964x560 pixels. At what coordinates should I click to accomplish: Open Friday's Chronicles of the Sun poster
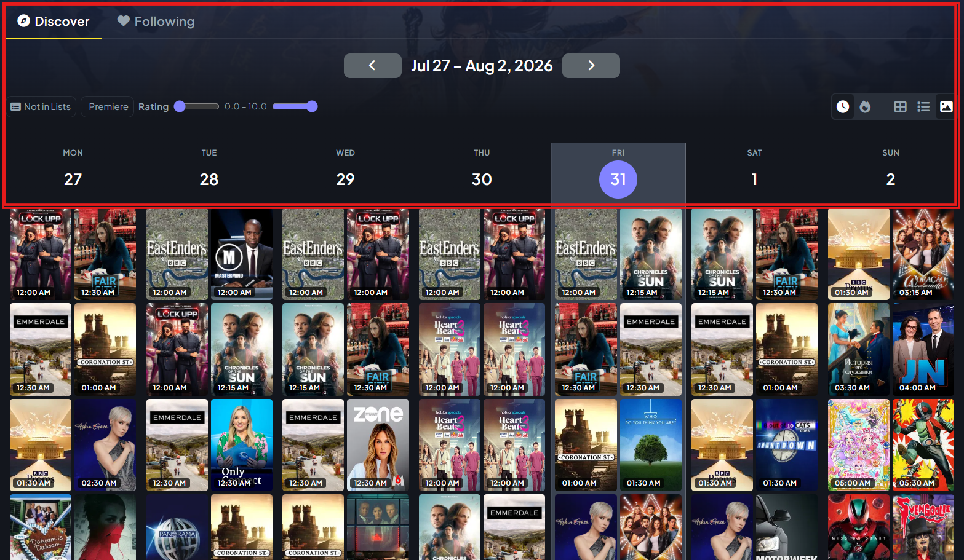pos(651,254)
